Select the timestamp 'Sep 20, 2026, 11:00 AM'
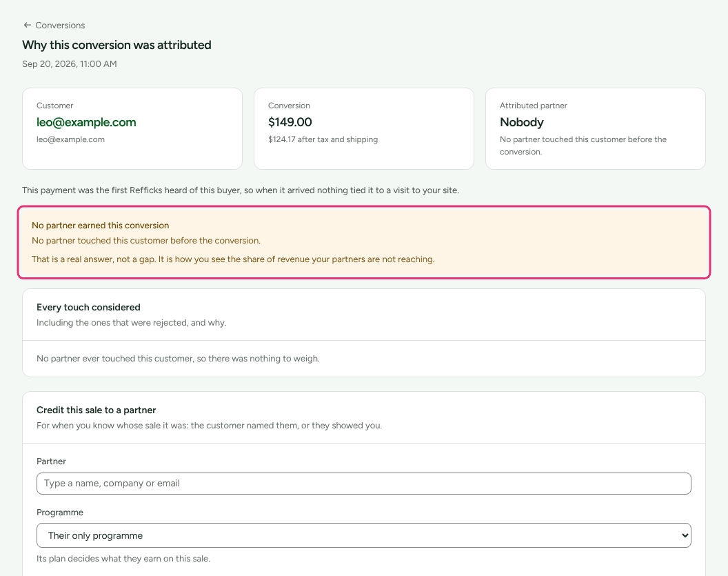Screen dimensions: 728x576 [x=70, y=64]
